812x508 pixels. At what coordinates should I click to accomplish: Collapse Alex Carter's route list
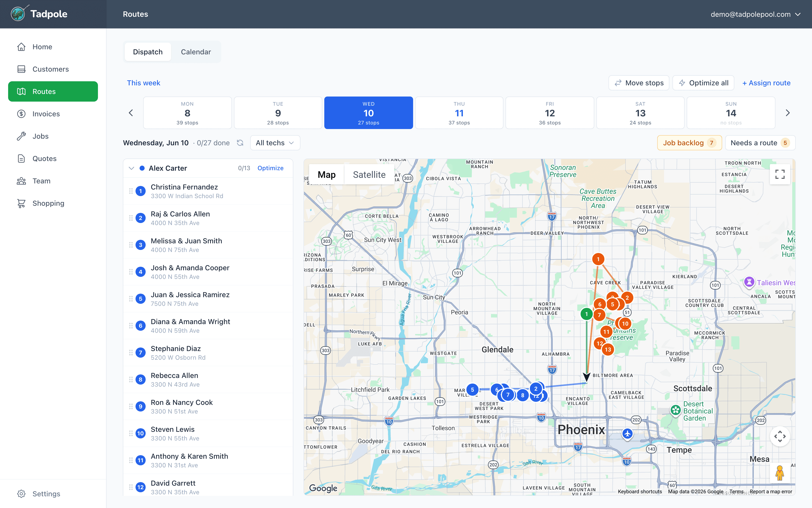(x=131, y=168)
